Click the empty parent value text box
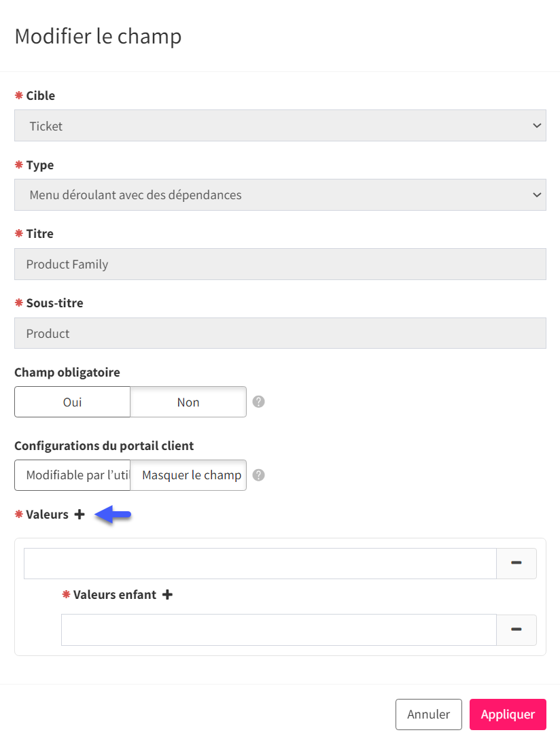The height and width of the screenshot is (741, 560). (x=260, y=564)
